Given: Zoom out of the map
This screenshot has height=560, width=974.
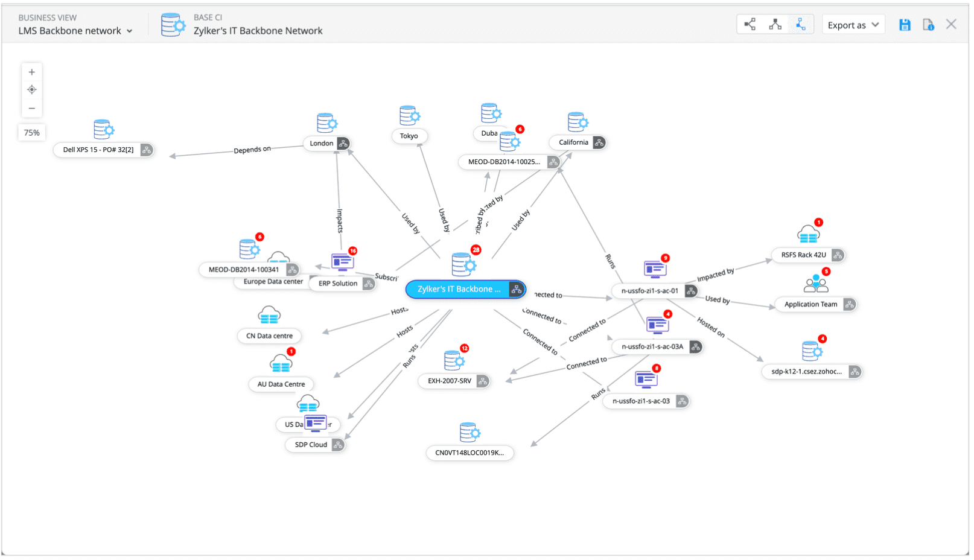Looking at the screenshot, I should 32,109.
